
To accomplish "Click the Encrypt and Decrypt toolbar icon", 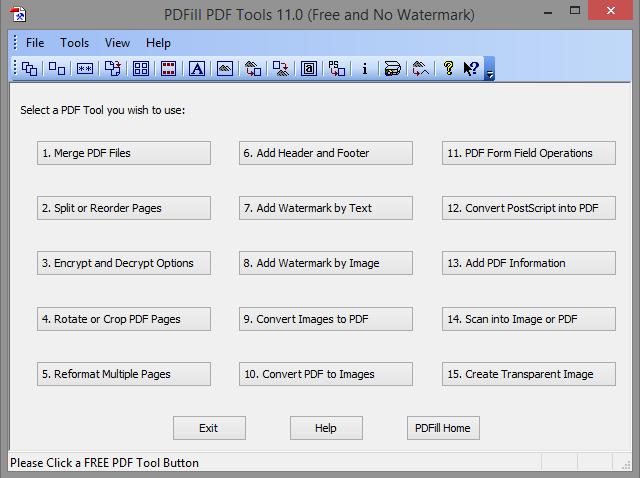I will [85, 69].
